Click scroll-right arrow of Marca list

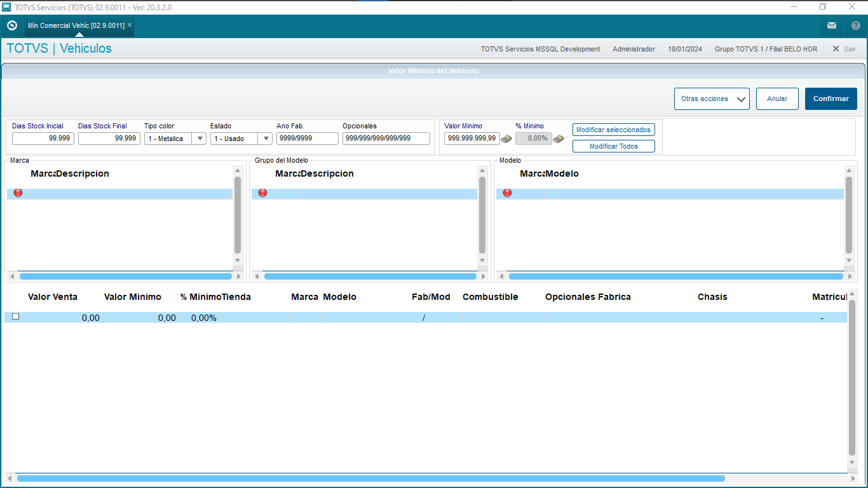(239, 276)
